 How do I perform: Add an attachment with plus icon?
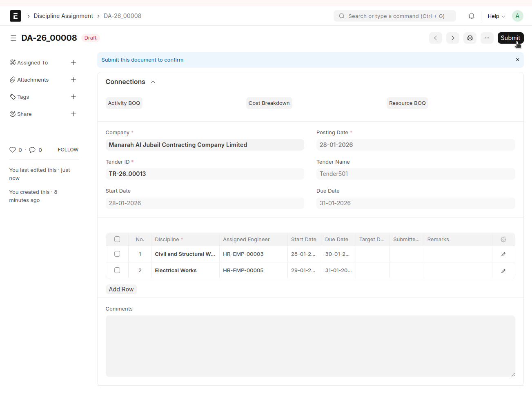point(73,80)
